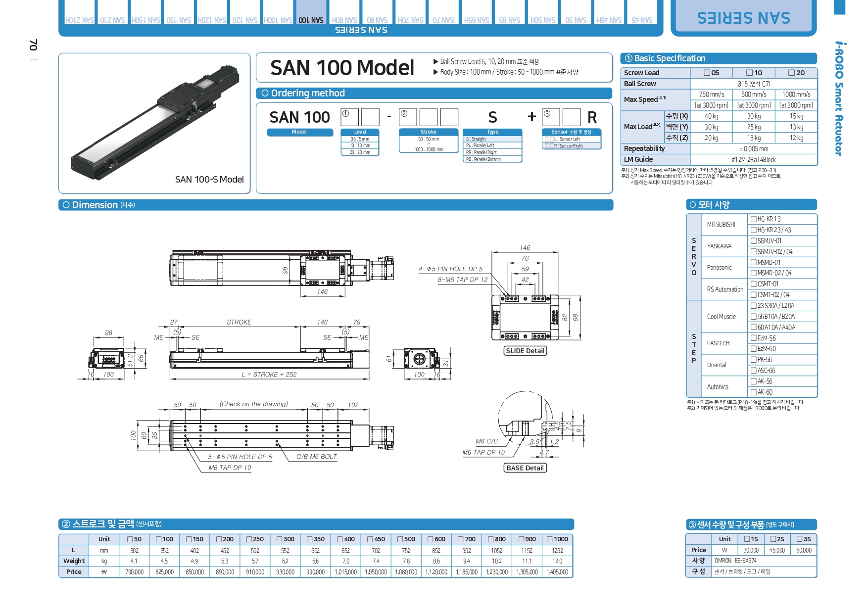Check the stroke 500 checkbox

400,539
